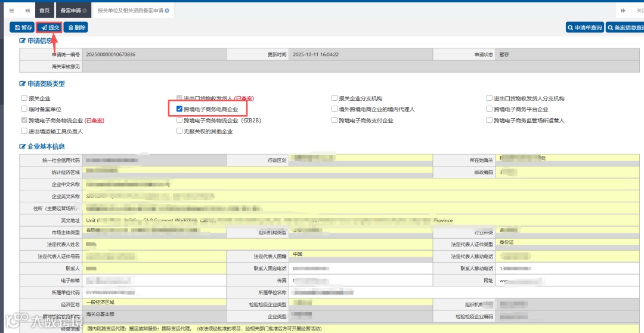Viewport: 644px width, 333px height.
Task: Click the 企业中文名称 input field
Action: point(361,184)
